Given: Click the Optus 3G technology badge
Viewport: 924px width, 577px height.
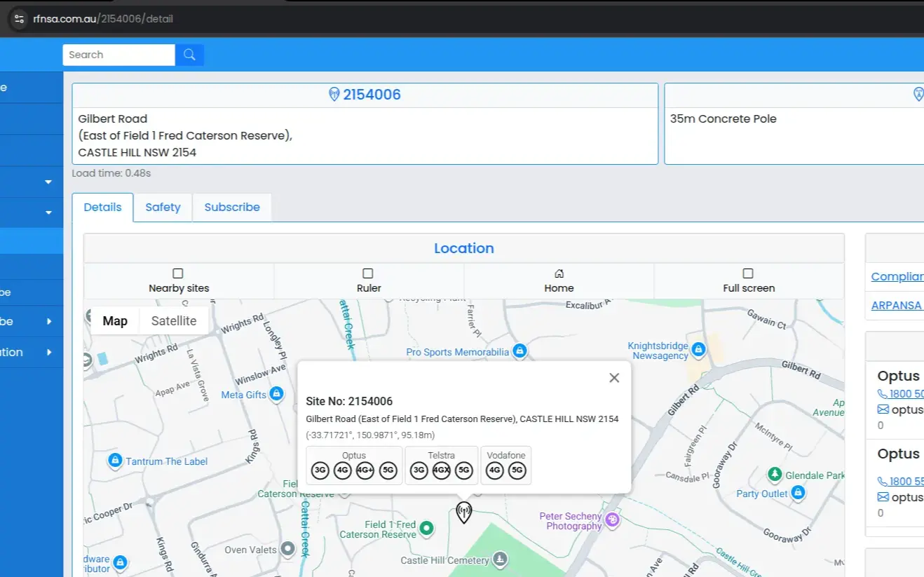Looking at the screenshot, I should click(x=320, y=471).
